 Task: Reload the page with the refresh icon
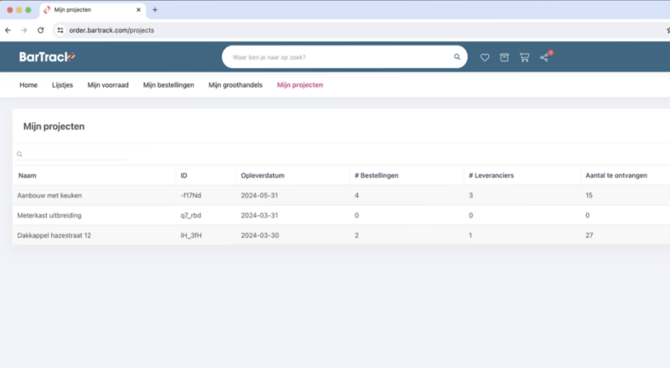click(x=41, y=30)
